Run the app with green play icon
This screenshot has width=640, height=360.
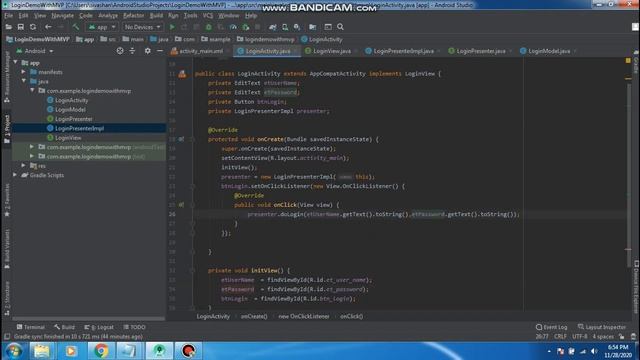tap(172, 27)
